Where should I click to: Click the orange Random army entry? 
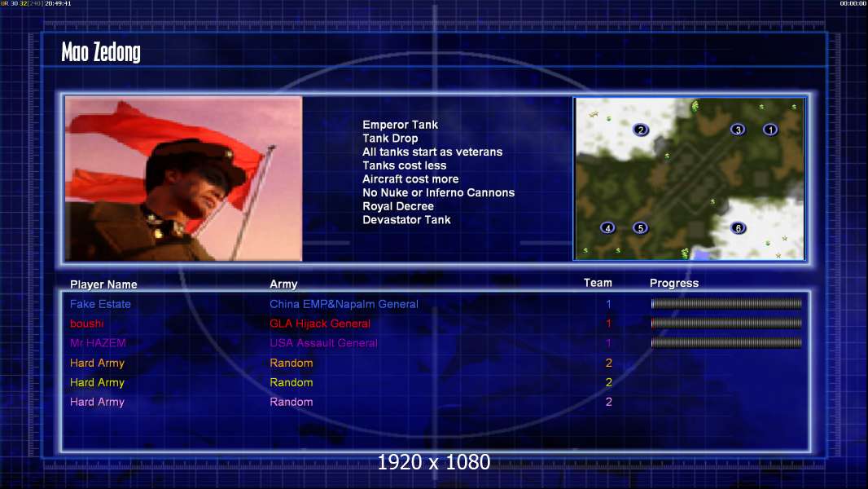(x=292, y=363)
